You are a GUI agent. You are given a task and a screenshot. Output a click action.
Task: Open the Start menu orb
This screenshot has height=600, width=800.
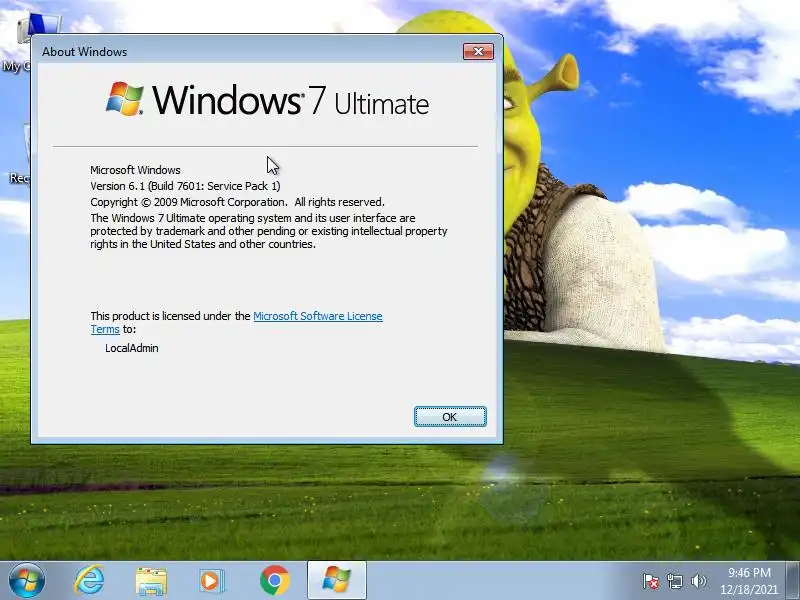click(x=27, y=581)
